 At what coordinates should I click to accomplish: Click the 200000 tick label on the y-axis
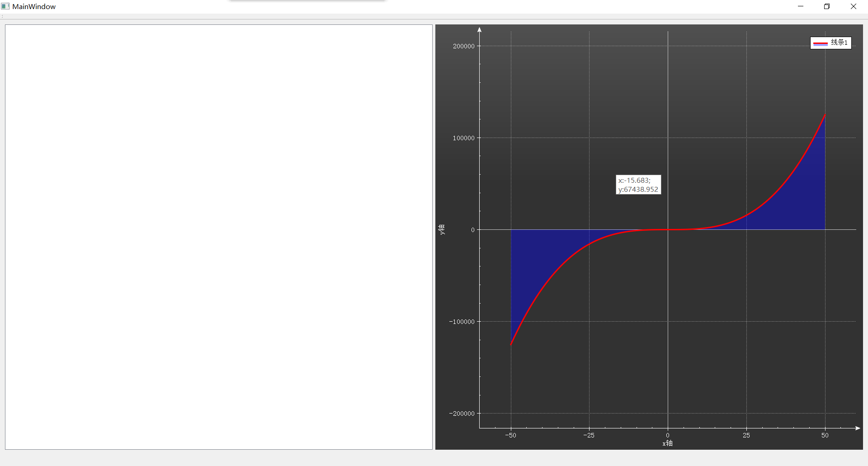pos(463,46)
